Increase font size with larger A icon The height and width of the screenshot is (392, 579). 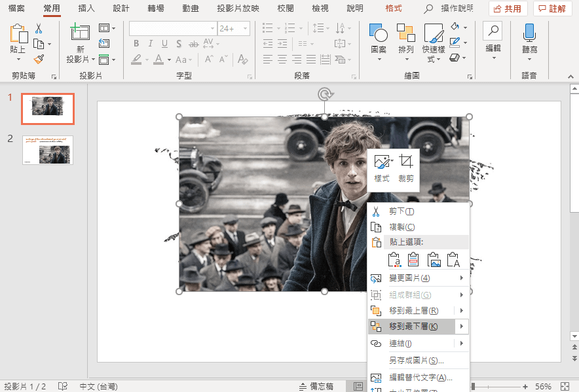click(x=209, y=59)
